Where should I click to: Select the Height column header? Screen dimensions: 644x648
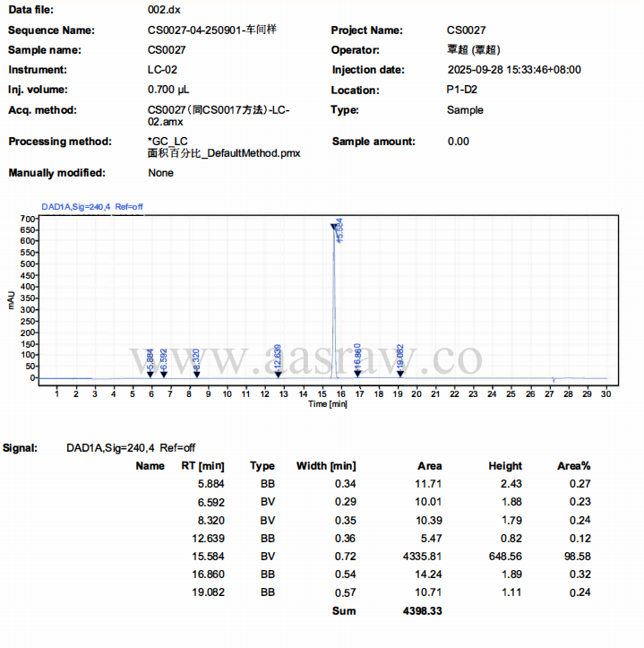coord(505,466)
